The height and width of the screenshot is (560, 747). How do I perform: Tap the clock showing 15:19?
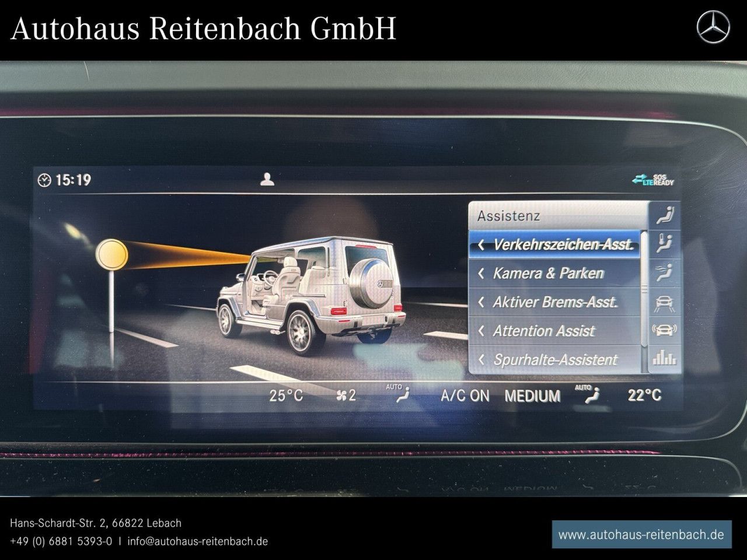tap(64, 180)
